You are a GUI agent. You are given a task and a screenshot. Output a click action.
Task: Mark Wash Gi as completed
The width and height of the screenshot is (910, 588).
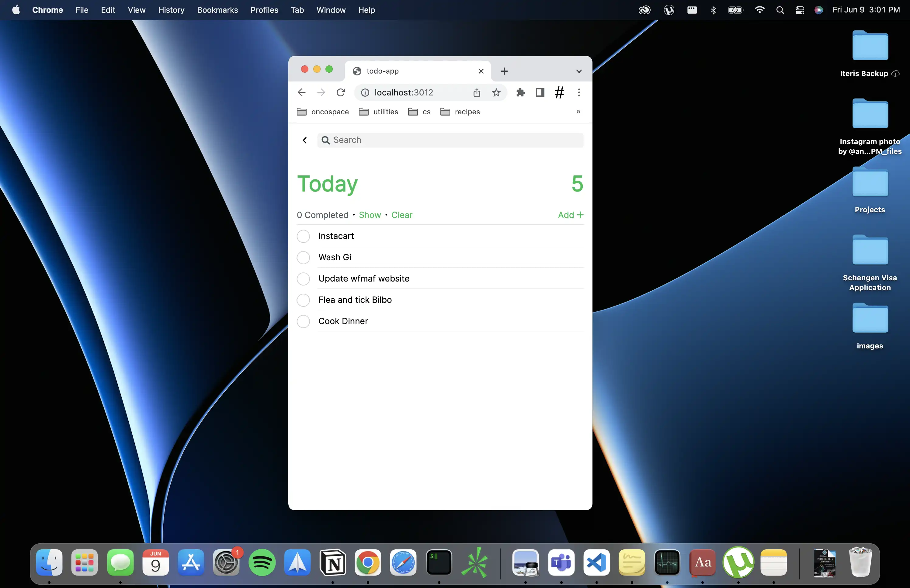pyautogui.click(x=303, y=258)
